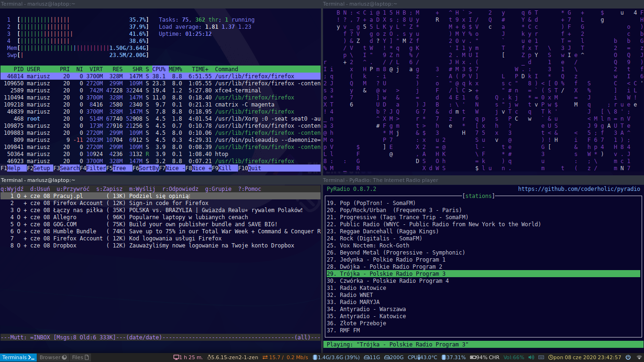
Task: Click htop F1 Help
Action: pos(10,168)
